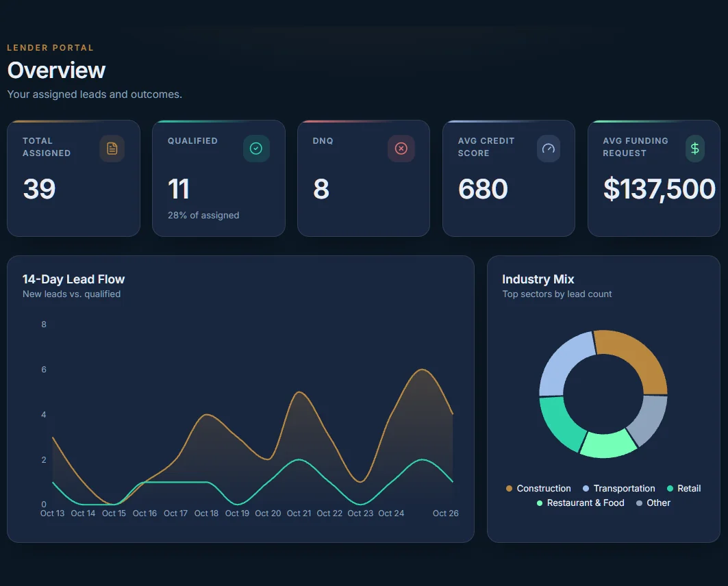Click the '28% of assigned' text
The image size is (728, 586).
tap(203, 215)
